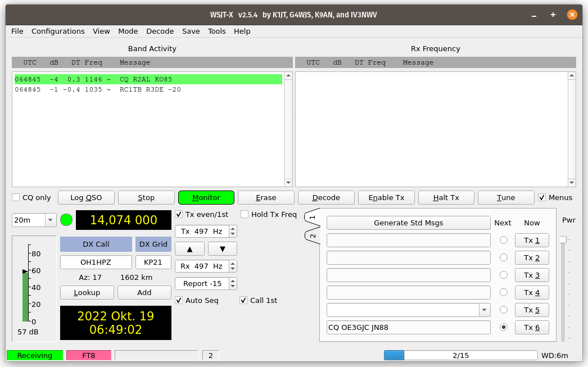Toggle Hold Tx Freq checkbox
588x367 pixels.
245,214
